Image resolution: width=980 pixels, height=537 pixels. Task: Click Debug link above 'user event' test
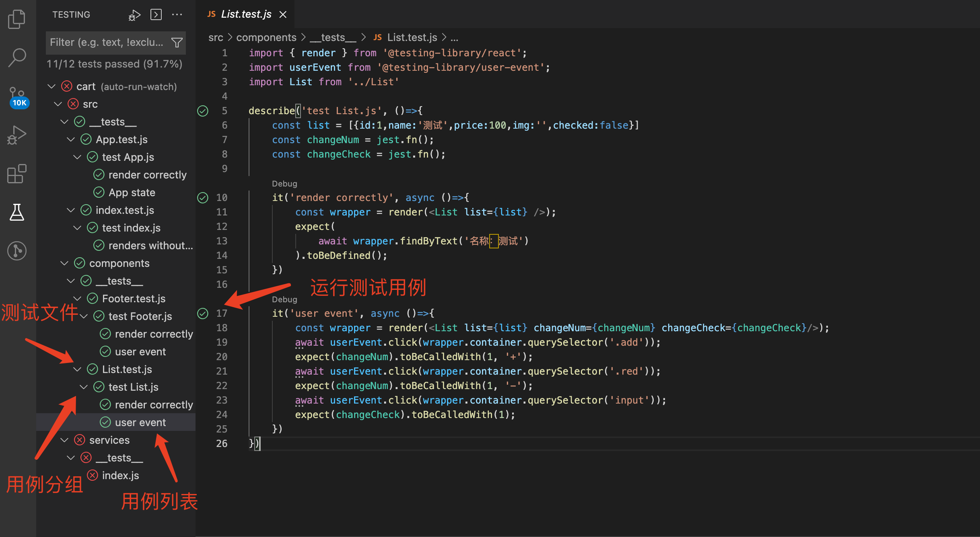tap(284, 299)
